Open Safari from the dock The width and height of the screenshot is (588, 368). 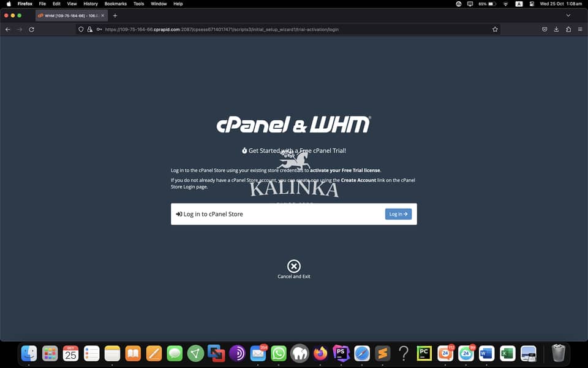(362, 353)
